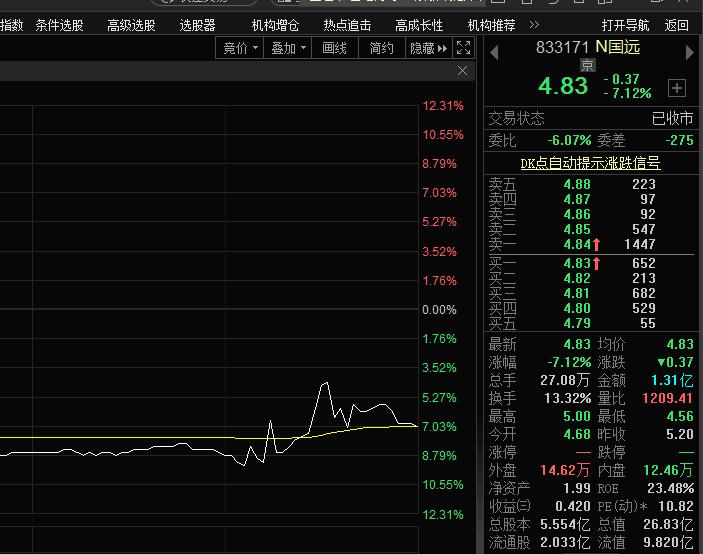This screenshot has height=554, width=703.
Task: Click the 打开导航 button
Action: [x=625, y=25]
